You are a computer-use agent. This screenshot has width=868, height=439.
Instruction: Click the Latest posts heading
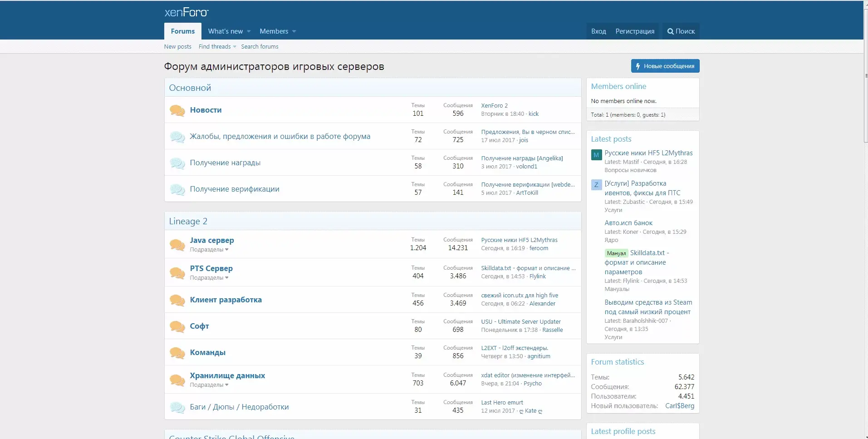pos(611,139)
